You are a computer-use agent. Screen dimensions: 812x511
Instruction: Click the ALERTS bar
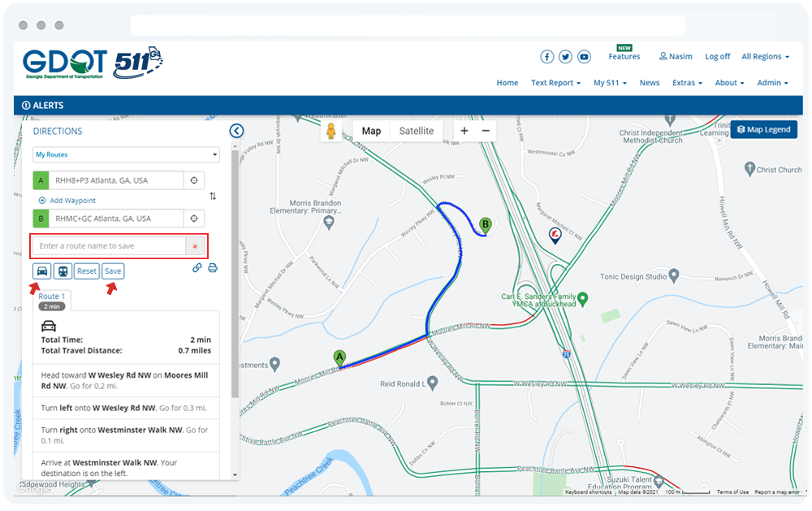[x=408, y=106]
